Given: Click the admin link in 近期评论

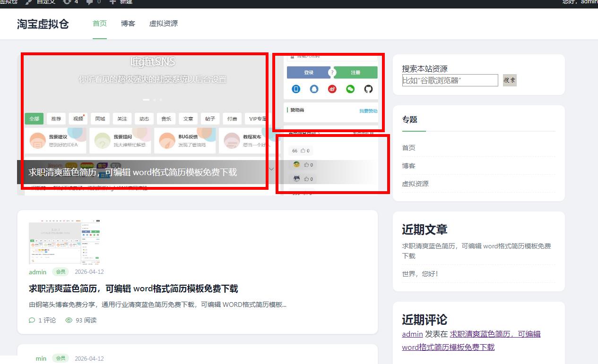Looking at the screenshot, I should 412,334.
